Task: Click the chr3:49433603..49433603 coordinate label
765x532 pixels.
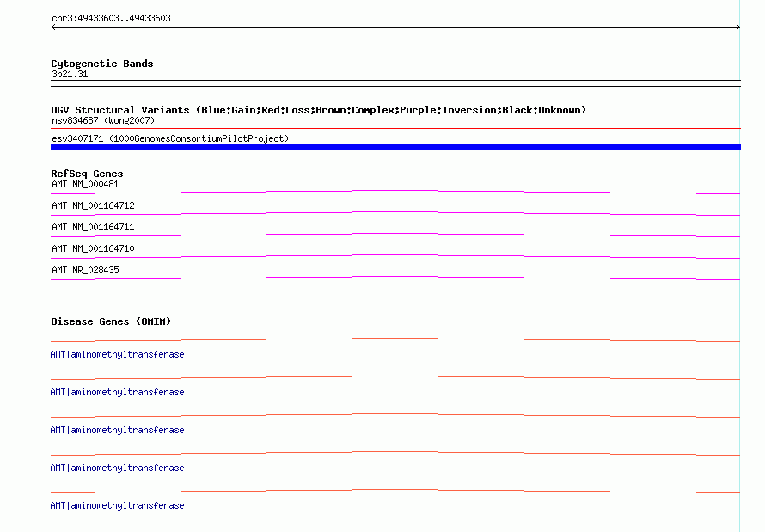Action: coord(111,18)
